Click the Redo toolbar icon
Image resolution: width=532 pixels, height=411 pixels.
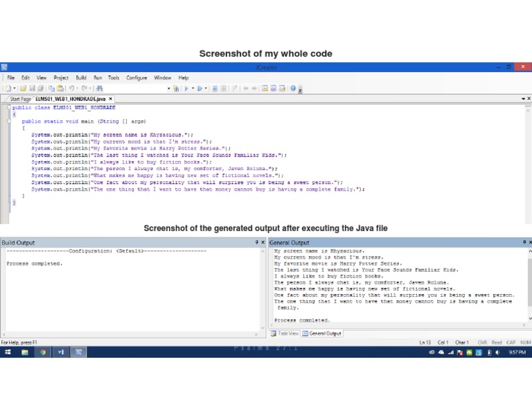85,89
